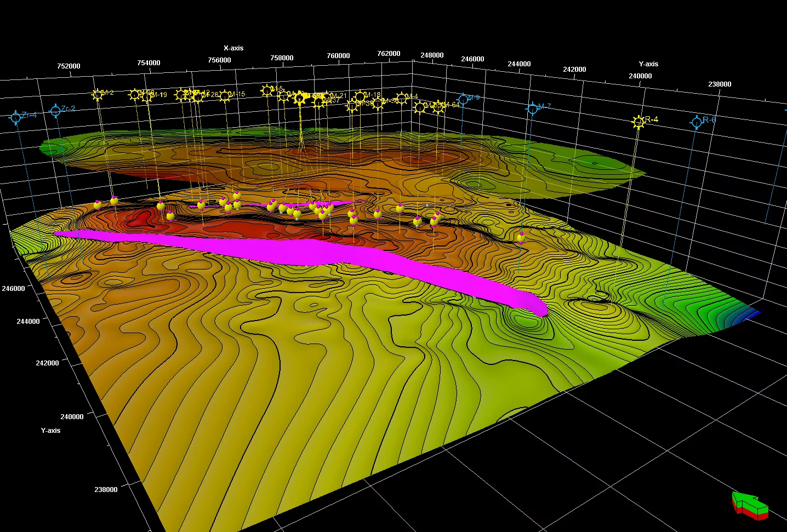Click the R-4 well label text
The width and height of the screenshot is (787, 532).
pyautogui.click(x=652, y=119)
